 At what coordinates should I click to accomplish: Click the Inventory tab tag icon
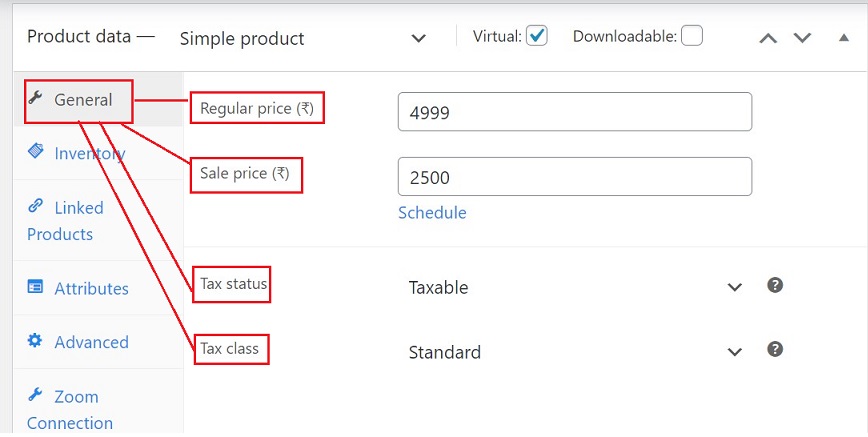pos(36,151)
